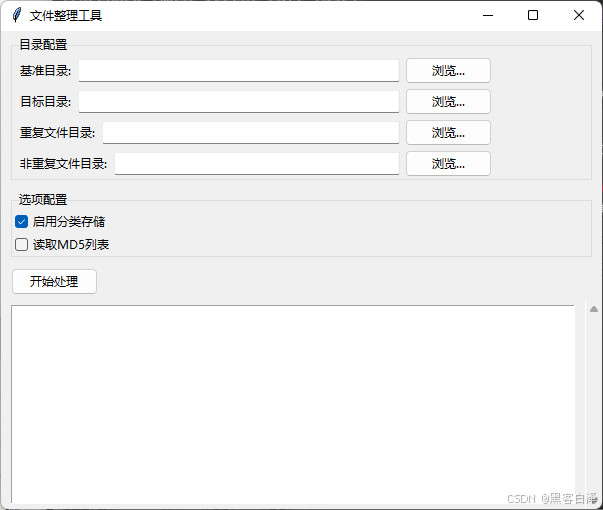Maximize the 文件整理工具 window

(x=533, y=15)
